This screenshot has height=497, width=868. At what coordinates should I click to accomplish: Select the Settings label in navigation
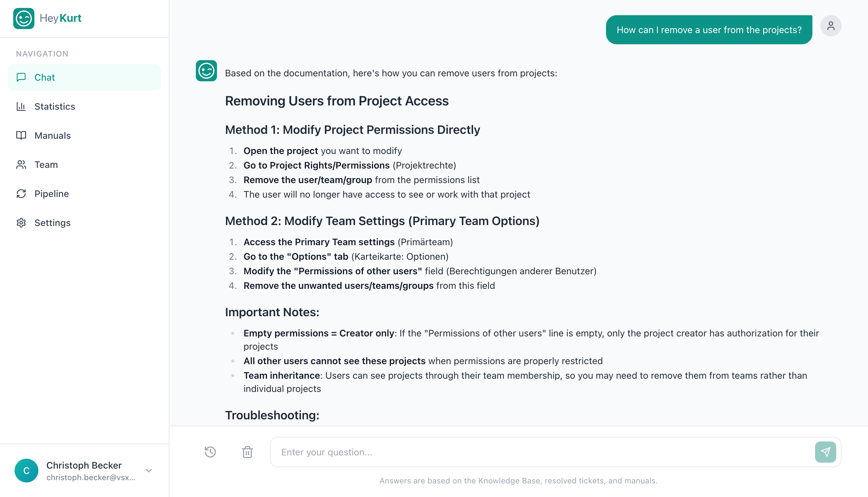tap(52, 222)
